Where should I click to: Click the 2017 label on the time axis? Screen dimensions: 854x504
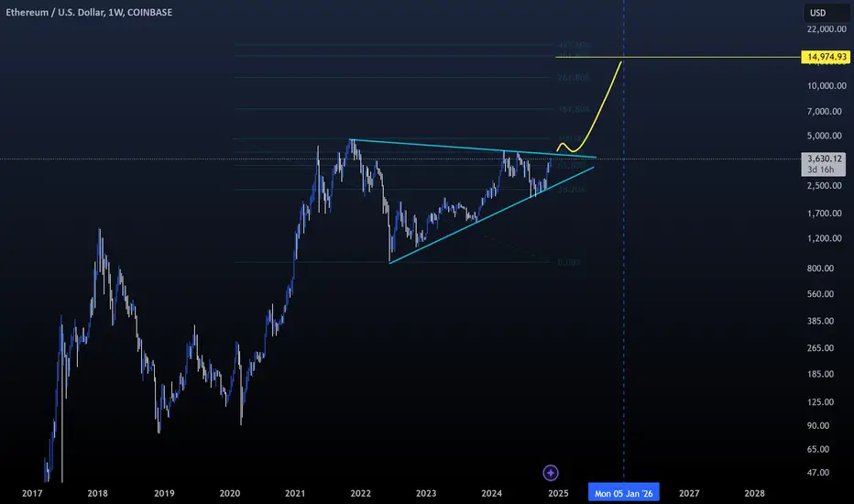(32, 493)
